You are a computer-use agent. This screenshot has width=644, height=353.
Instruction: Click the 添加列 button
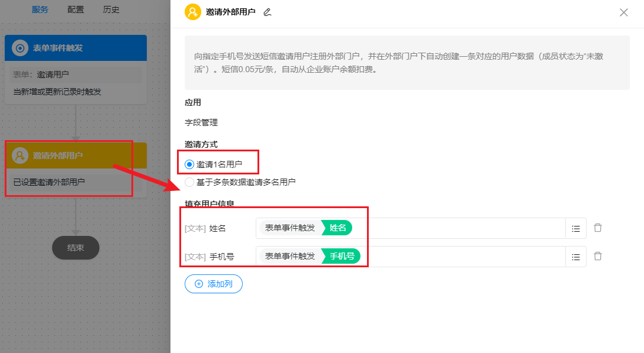point(214,284)
